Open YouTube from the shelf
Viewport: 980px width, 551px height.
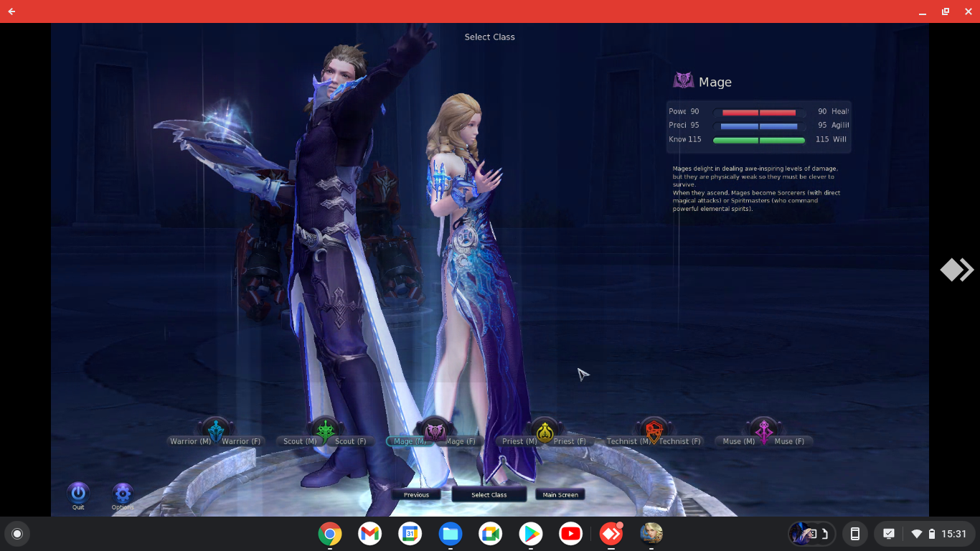(571, 534)
